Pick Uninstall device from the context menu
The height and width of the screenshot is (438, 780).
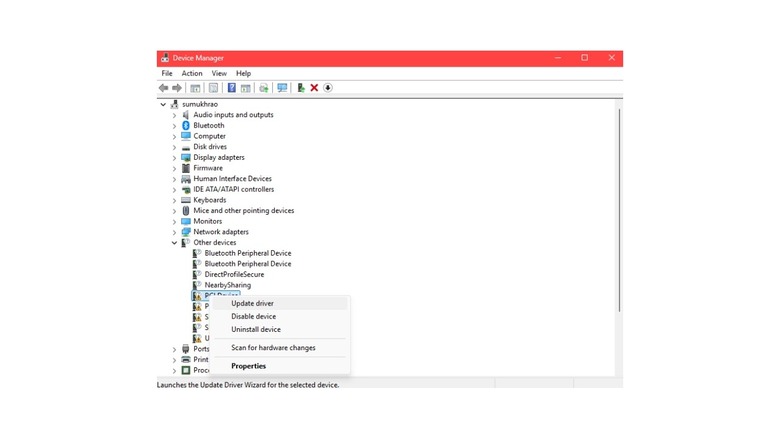tap(256, 329)
